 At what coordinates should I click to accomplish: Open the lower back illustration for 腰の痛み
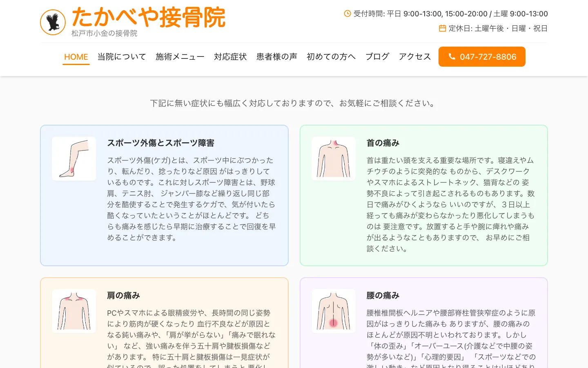[x=334, y=311]
